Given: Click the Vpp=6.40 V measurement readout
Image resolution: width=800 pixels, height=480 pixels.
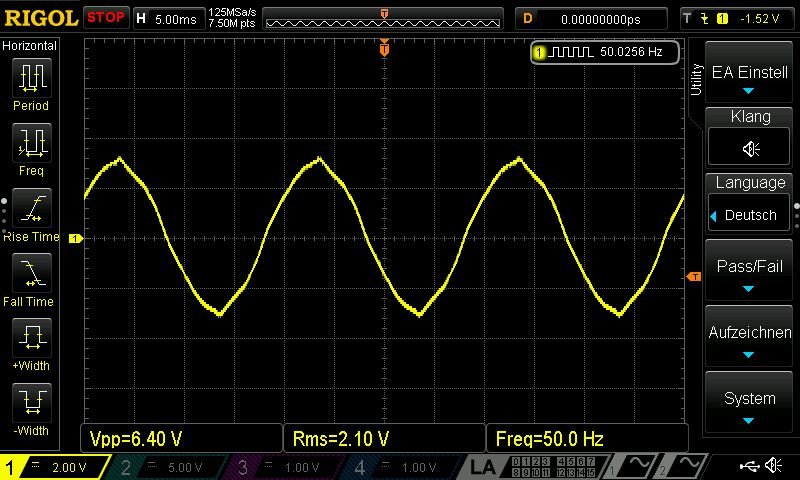Looking at the screenshot, I should pyautogui.click(x=180, y=439).
